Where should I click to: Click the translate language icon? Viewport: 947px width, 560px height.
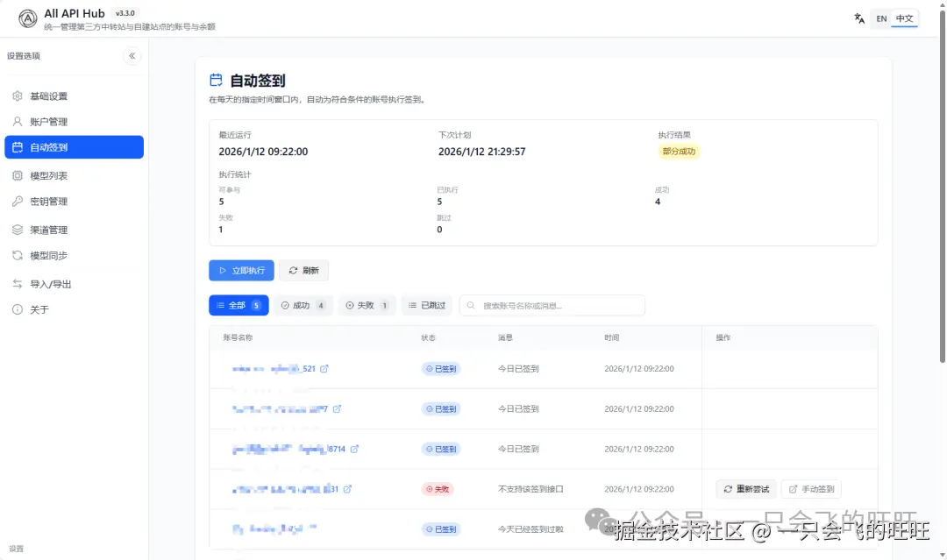pyautogui.click(x=859, y=18)
